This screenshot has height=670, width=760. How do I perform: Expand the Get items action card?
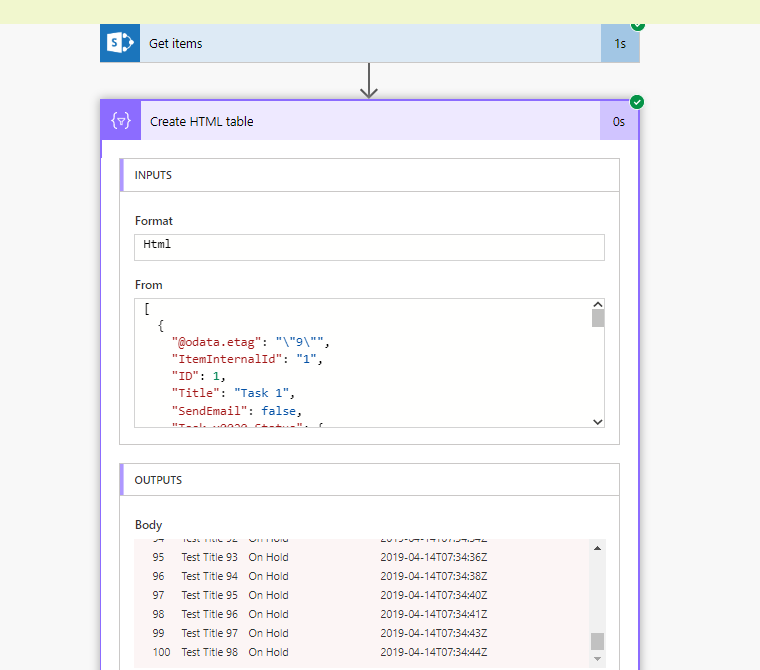370,43
